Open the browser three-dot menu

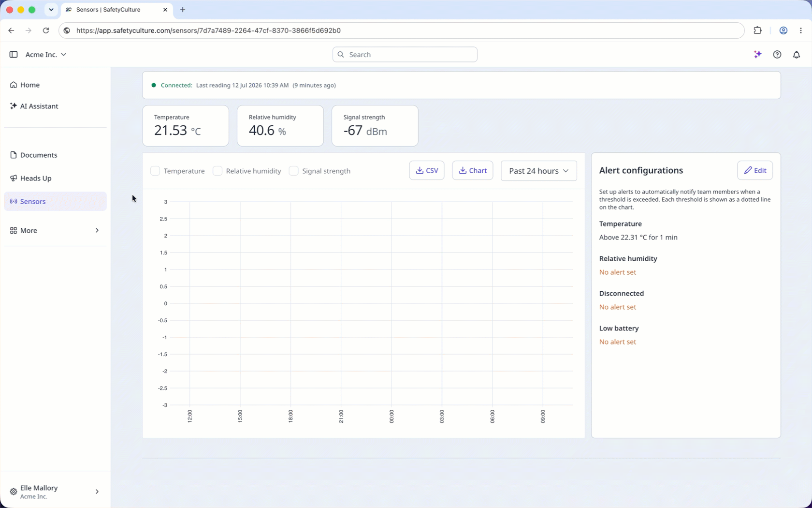[x=801, y=30]
